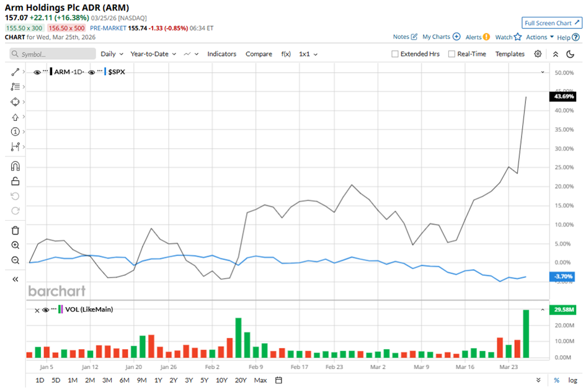Click the Watch link
The height and width of the screenshot is (392, 583).
(504, 37)
